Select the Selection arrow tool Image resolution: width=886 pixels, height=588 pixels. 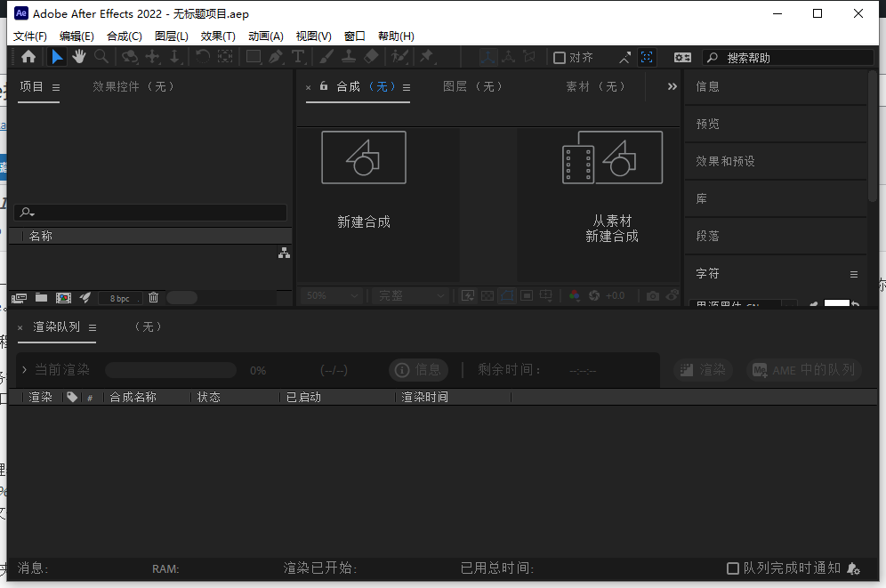pos(57,56)
